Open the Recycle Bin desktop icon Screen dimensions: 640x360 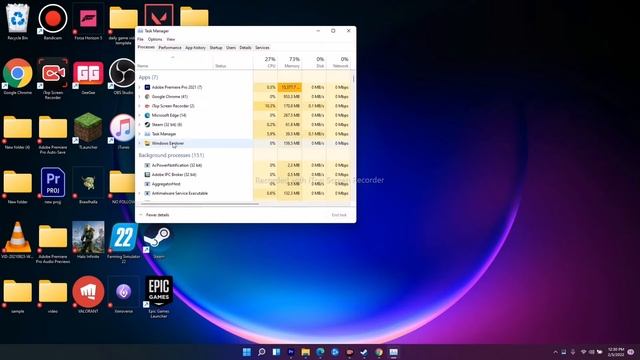point(18,21)
